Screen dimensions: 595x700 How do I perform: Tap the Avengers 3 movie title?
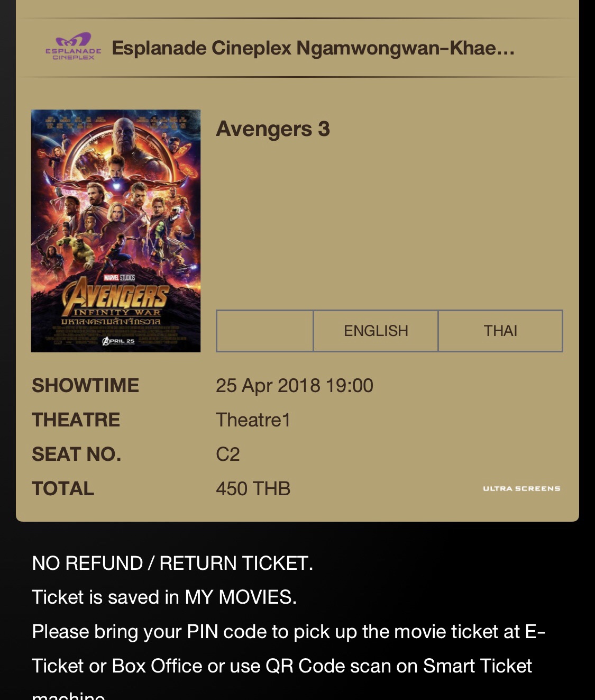(x=273, y=129)
